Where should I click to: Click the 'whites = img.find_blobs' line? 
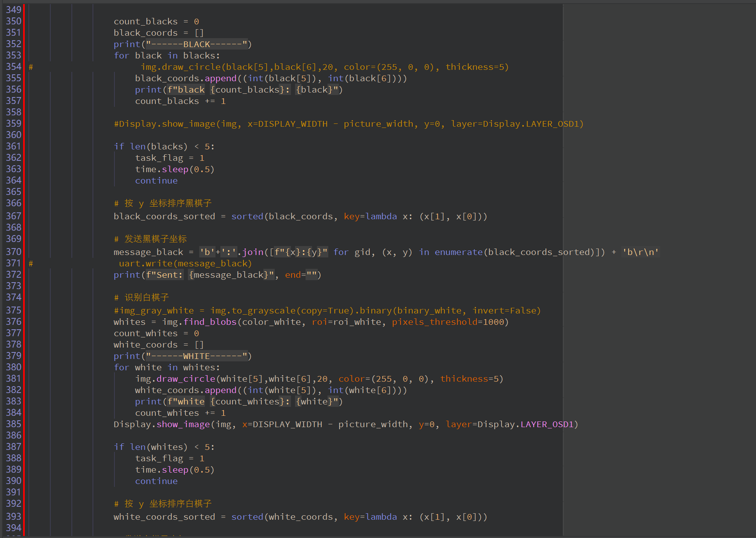click(311, 322)
